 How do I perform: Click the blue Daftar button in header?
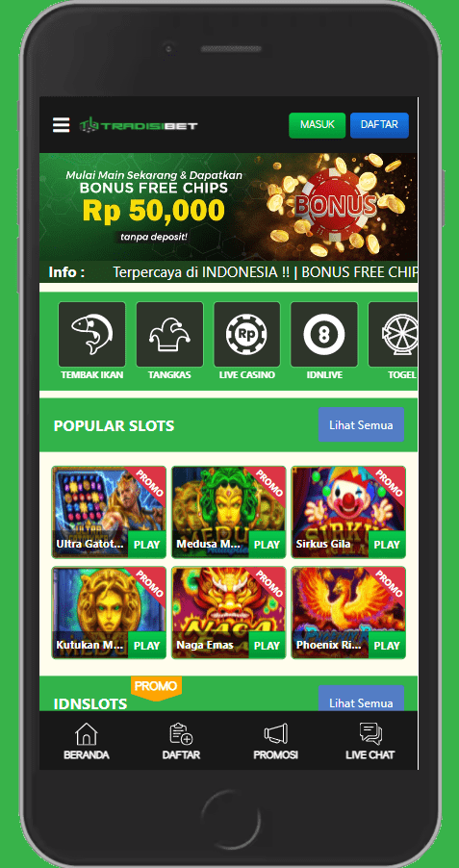(x=379, y=125)
